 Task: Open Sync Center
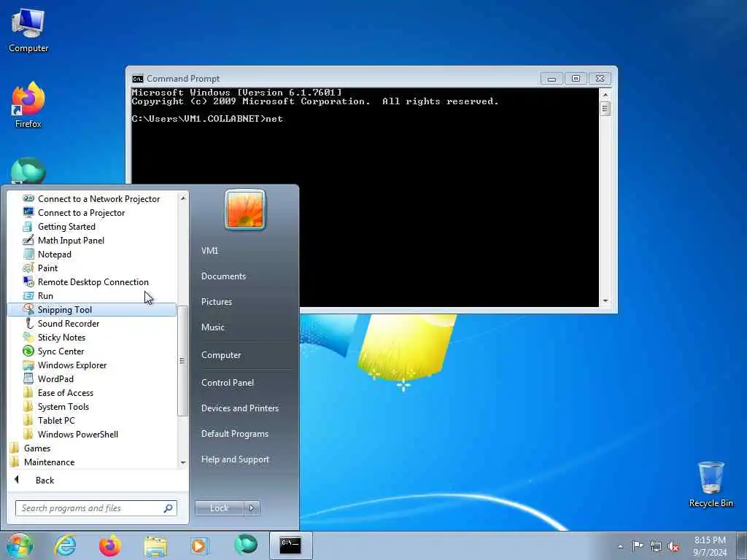pyautogui.click(x=91, y=351)
